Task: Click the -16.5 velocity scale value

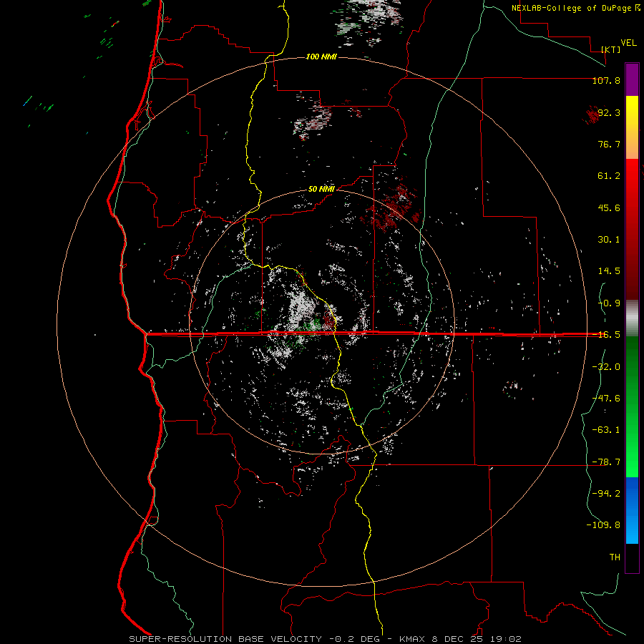Action: pos(606,335)
